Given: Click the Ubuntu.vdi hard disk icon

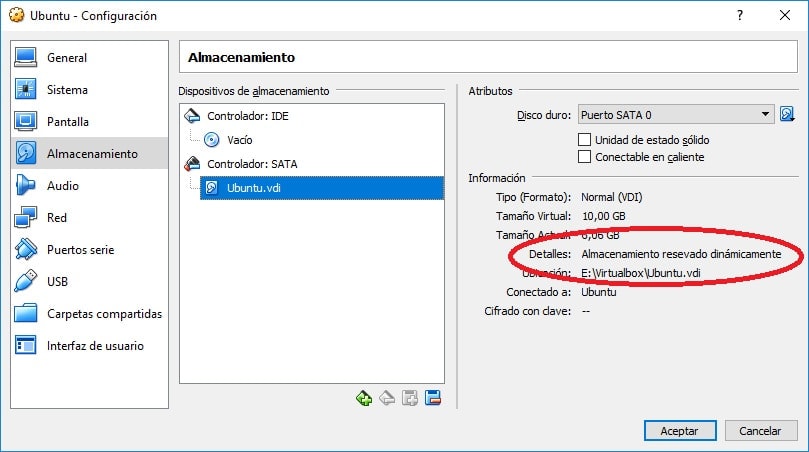Looking at the screenshot, I should pos(212,187).
